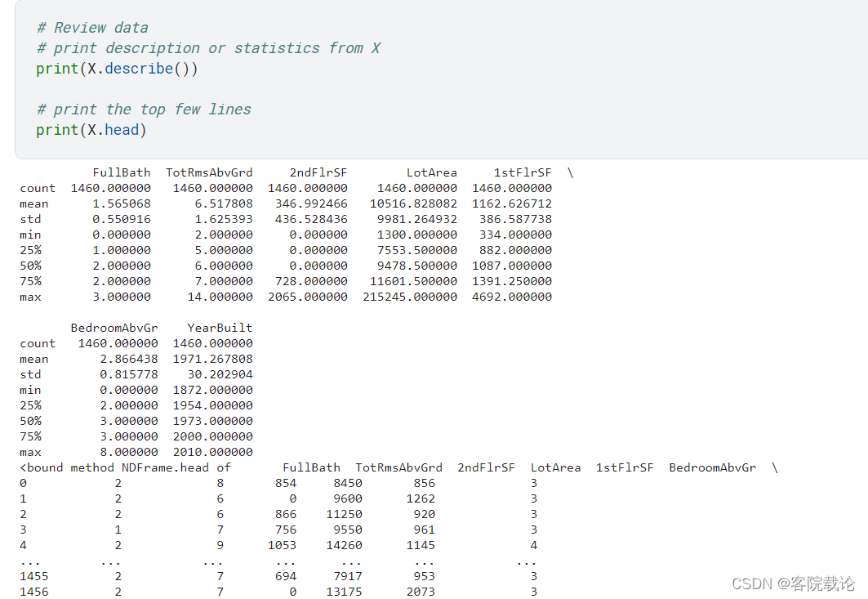Click the YearBuilt mean value 1971.267808
Image resolution: width=868 pixels, height=599 pixels.
coord(213,359)
